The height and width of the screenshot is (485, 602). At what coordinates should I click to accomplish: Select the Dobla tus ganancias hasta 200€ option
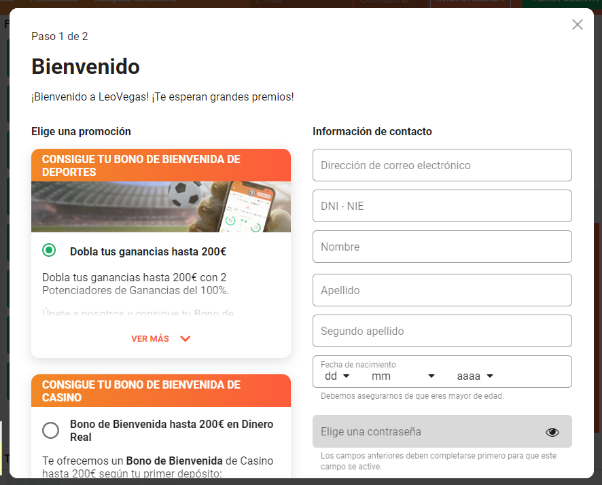[49, 251]
